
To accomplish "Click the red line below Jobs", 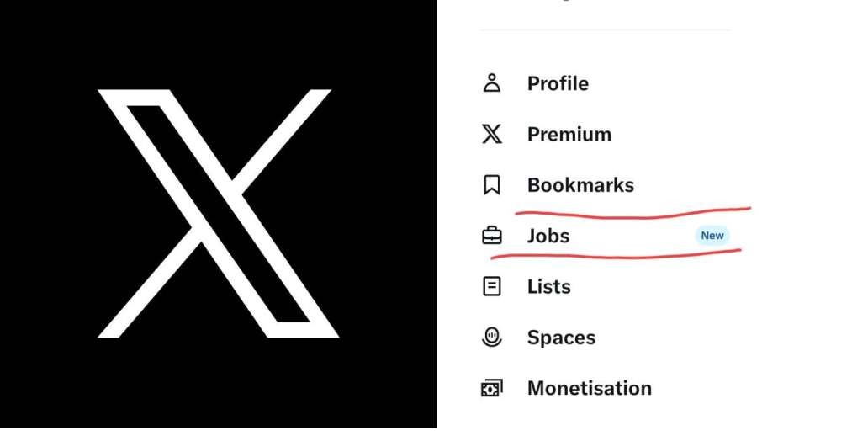I will pos(616,255).
